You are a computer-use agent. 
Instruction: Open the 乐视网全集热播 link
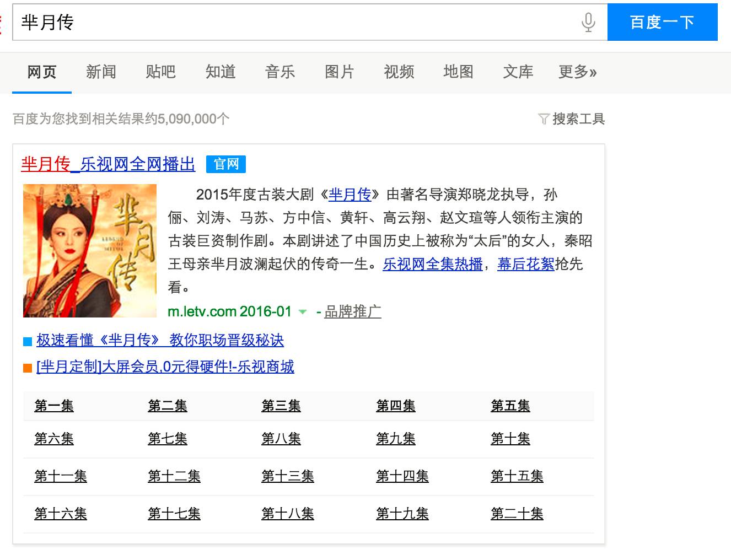433,264
